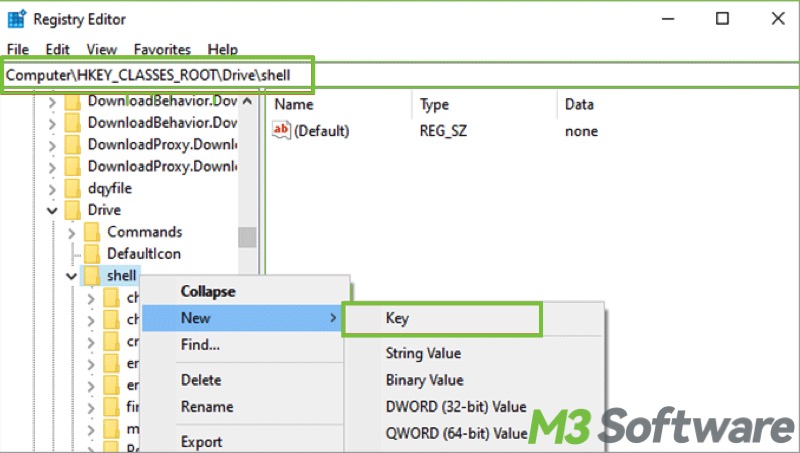Collapse the shell tree node arrow
Viewport: 800px width, 453px height.
click(72, 276)
